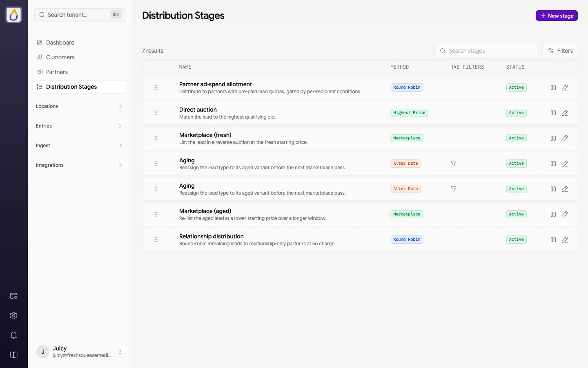The image size is (588, 368).
Task: Pause Relationship distribution stage
Action: coord(553,240)
